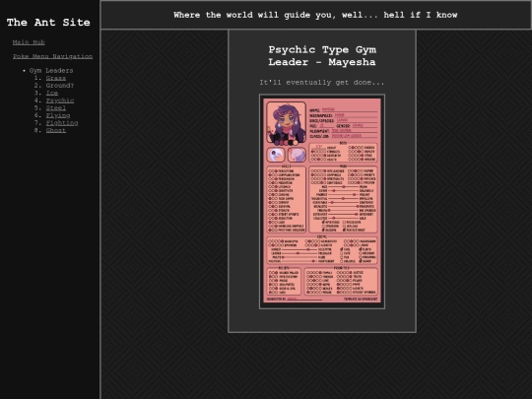Viewport: 532px width, 399px height.
Task: Click the text 'It'll eventually get done...'
Action: coord(322,83)
